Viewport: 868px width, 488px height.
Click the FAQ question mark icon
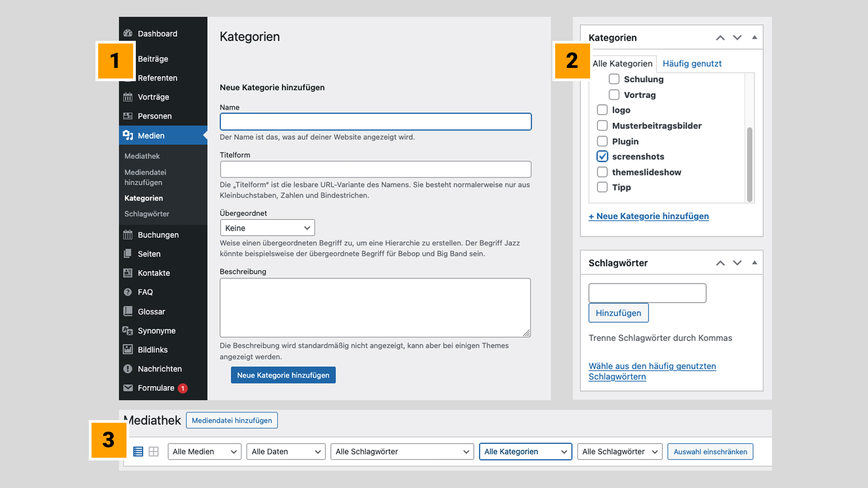click(128, 292)
